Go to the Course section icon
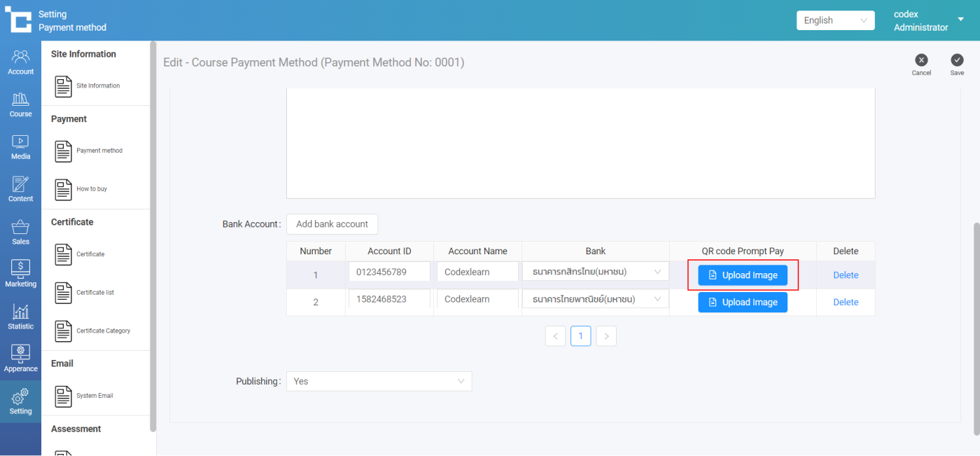 [20, 104]
